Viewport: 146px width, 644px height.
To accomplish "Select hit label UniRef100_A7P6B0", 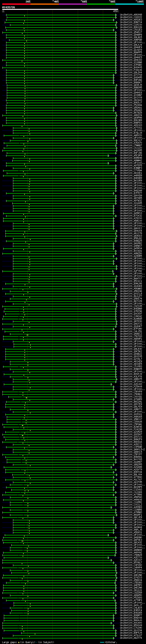I will tap(131, 65).
